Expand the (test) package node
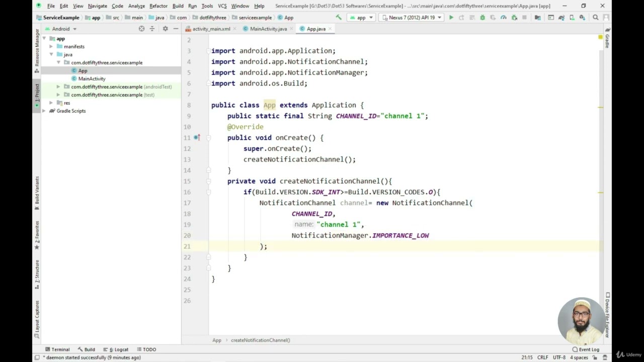 [x=58, y=95]
